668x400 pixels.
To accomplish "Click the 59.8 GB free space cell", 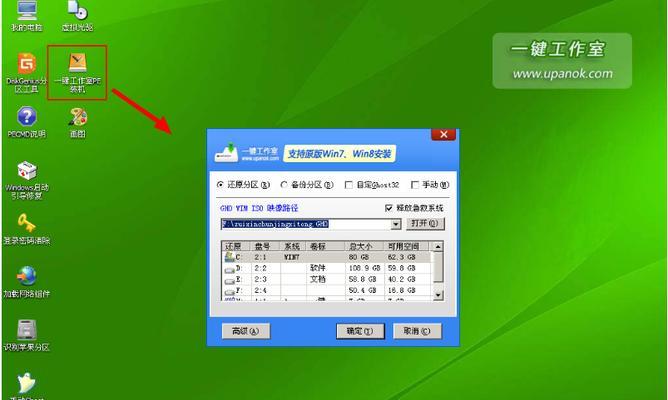I will click(401, 268).
